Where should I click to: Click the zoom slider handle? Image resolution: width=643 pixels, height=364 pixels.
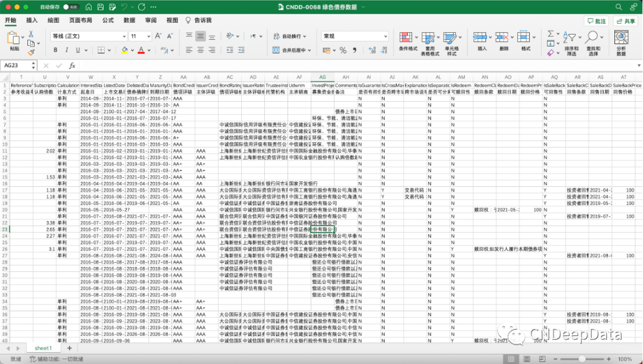coord(582,359)
